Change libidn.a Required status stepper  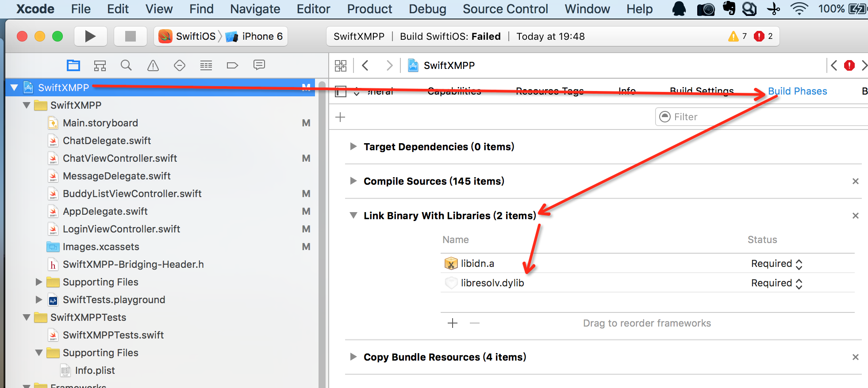point(799,264)
